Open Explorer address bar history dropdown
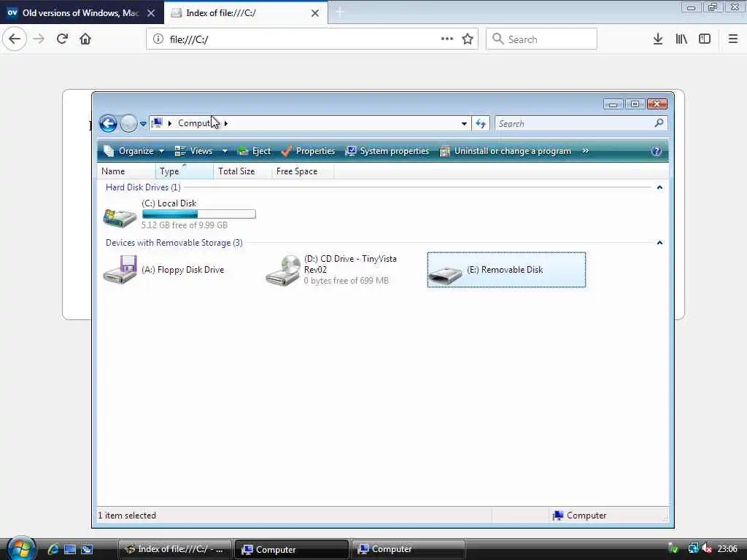 (464, 124)
